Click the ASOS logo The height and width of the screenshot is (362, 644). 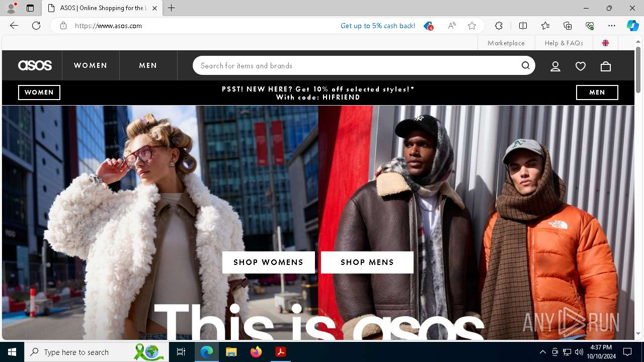click(35, 65)
